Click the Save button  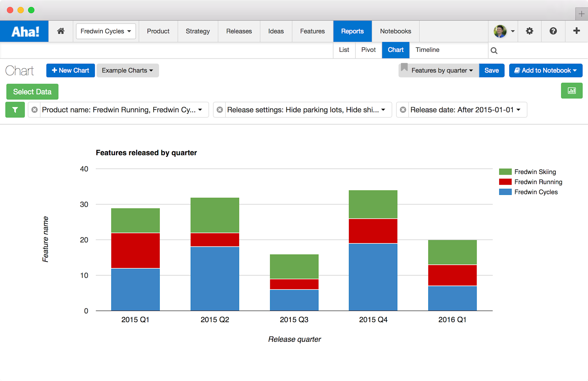point(492,70)
